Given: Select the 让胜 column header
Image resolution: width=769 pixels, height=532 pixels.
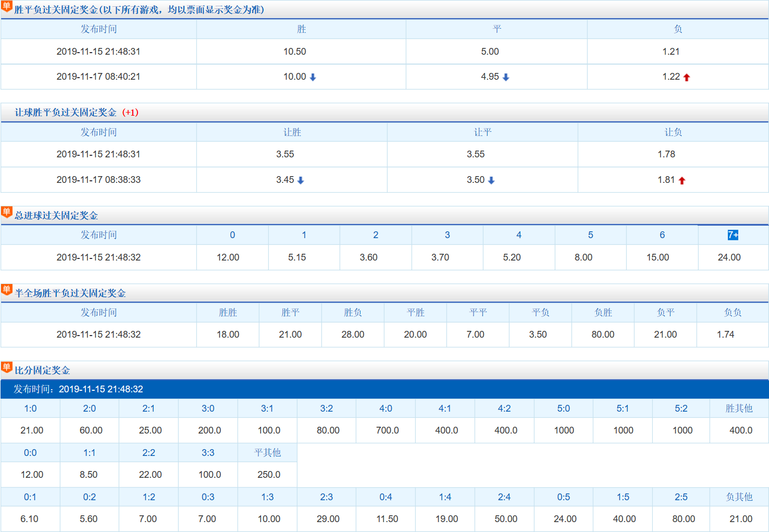Looking at the screenshot, I should click(292, 132).
